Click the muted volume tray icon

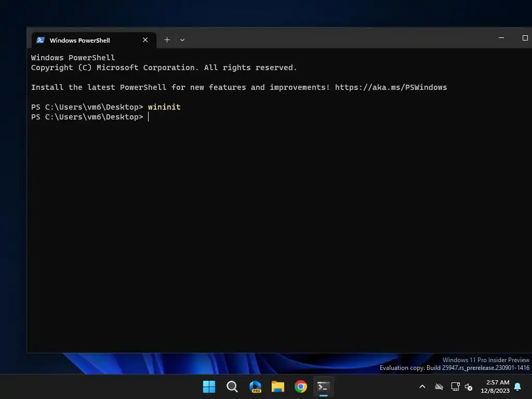(x=469, y=387)
